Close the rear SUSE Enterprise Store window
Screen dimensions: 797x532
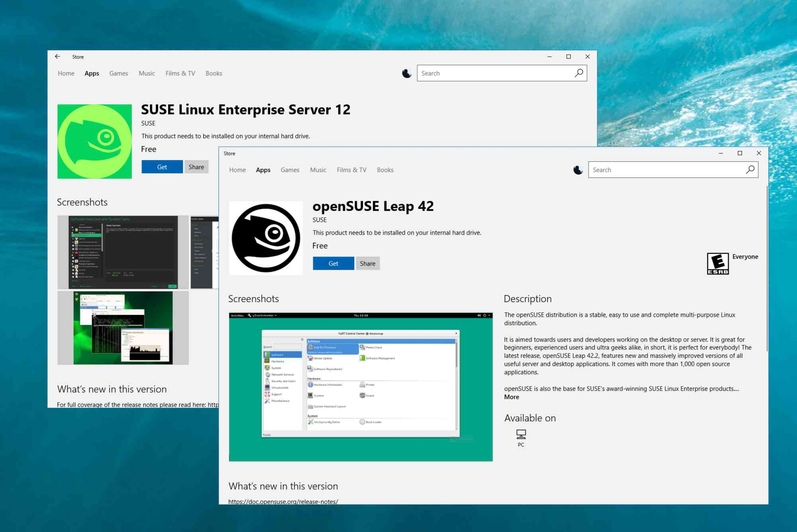click(587, 57)
